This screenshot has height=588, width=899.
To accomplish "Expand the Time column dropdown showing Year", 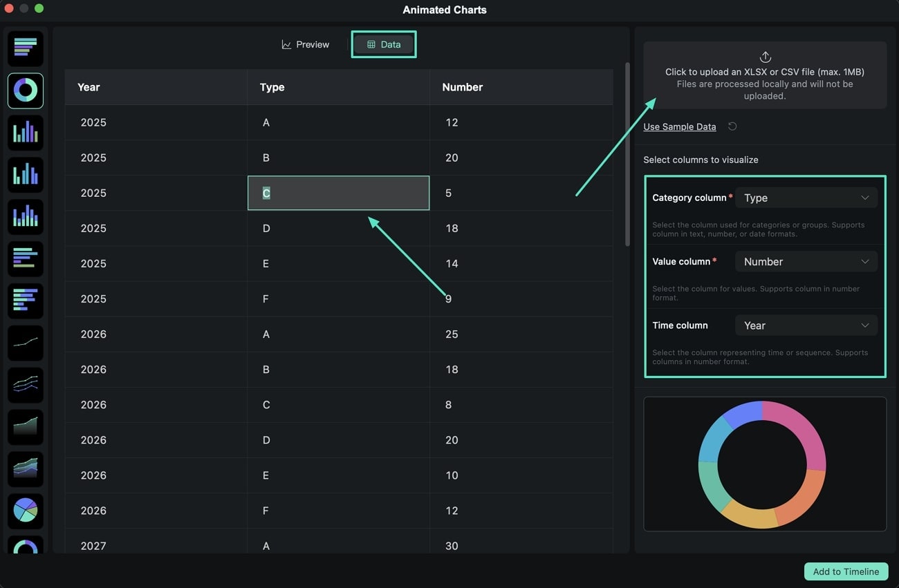I will click(x=806, y=325).
